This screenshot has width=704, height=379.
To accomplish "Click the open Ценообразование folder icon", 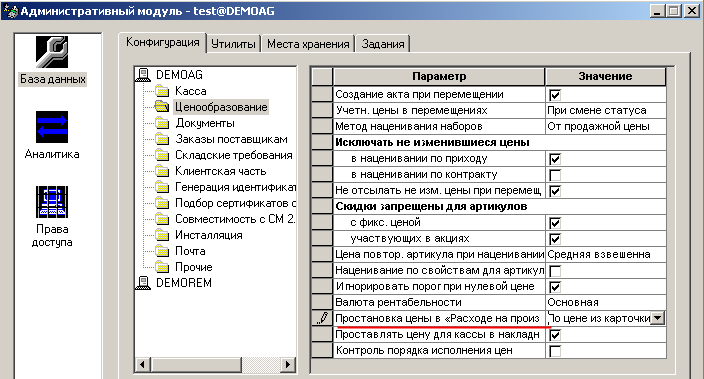I will point(162,107).
